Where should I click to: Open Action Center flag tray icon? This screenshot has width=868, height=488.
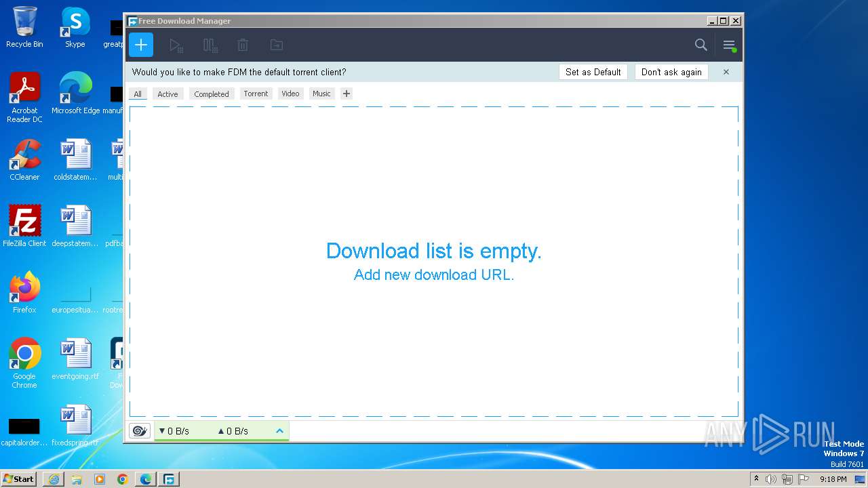point(804,479)
